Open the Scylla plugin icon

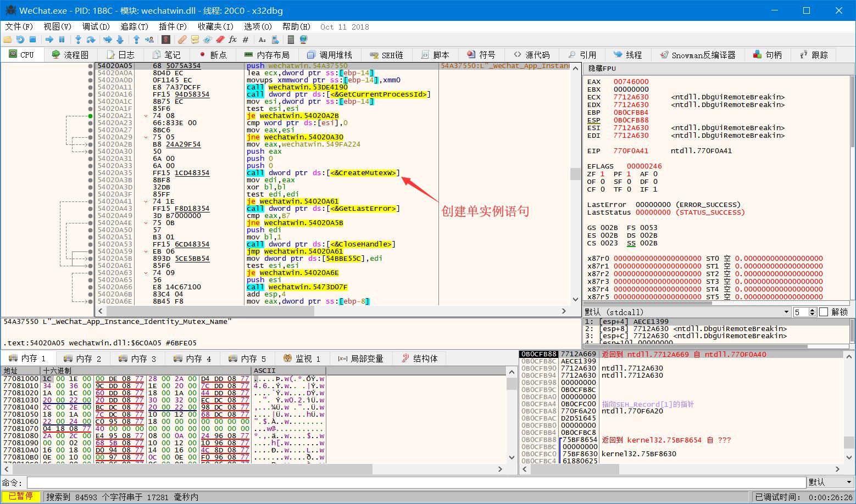pyautogui.click(x=166, y=40)
